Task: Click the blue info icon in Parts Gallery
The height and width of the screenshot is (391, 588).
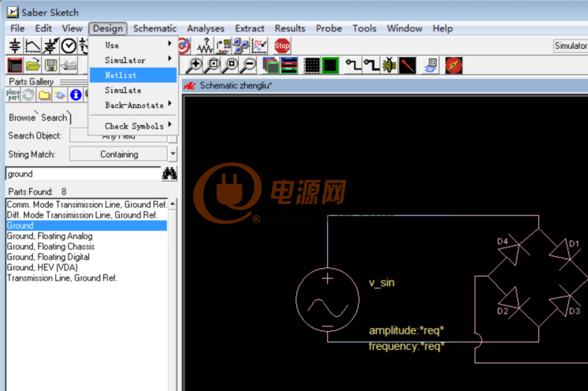Action: pyautogui.click(x=76, y=95)
